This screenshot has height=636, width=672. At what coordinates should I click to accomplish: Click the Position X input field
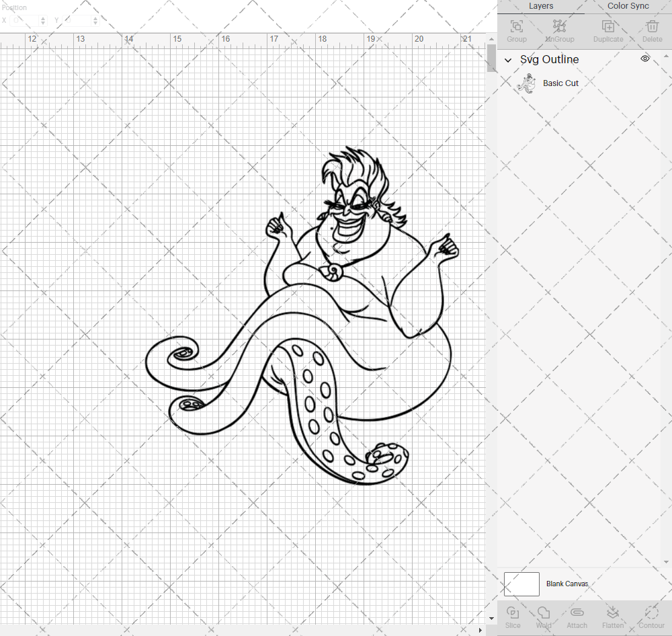click(x=26, y=20)
